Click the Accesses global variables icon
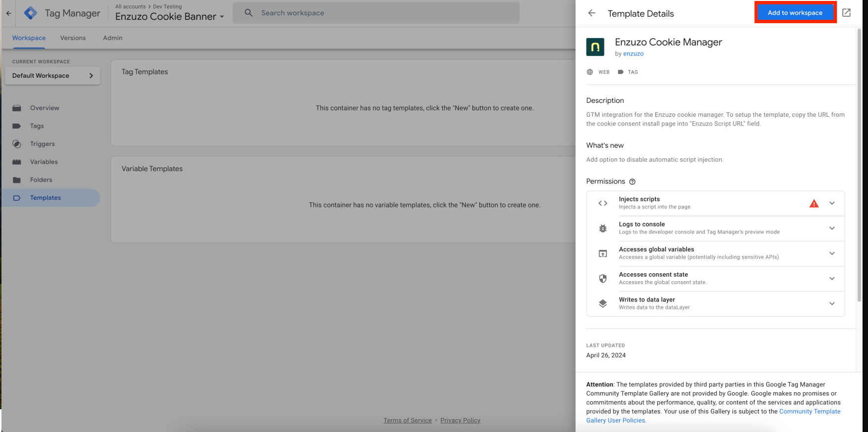The width and height of the screenshot is (868, 432). coord(603,253)
